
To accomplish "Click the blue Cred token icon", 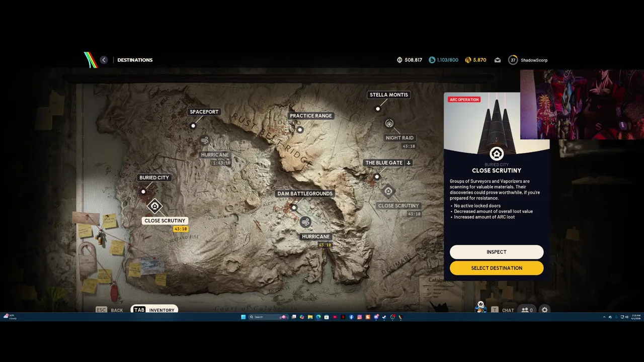I will [432, 60].
